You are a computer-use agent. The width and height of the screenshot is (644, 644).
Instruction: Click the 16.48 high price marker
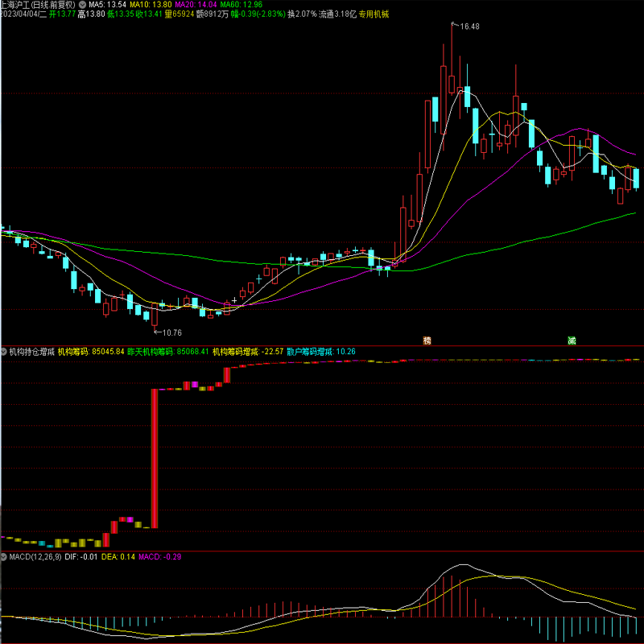click(x=469, y=27)
